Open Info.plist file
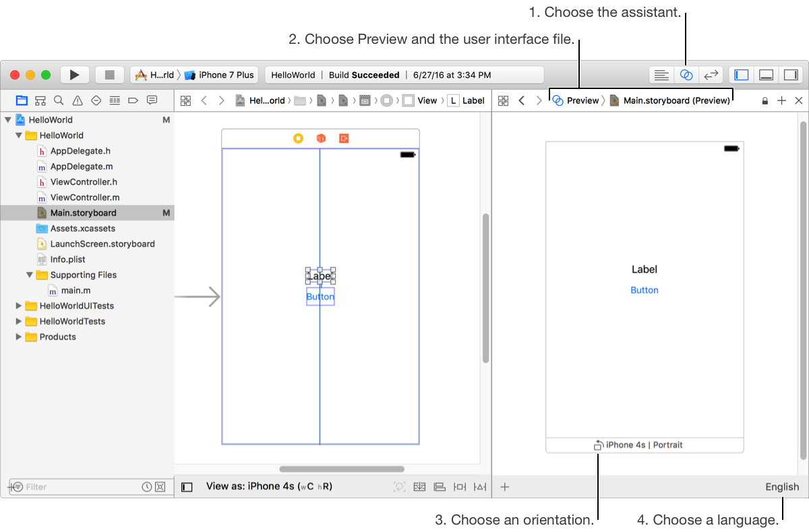The height and width of the screenshot is (532, 809). click(x=67, y=260)
